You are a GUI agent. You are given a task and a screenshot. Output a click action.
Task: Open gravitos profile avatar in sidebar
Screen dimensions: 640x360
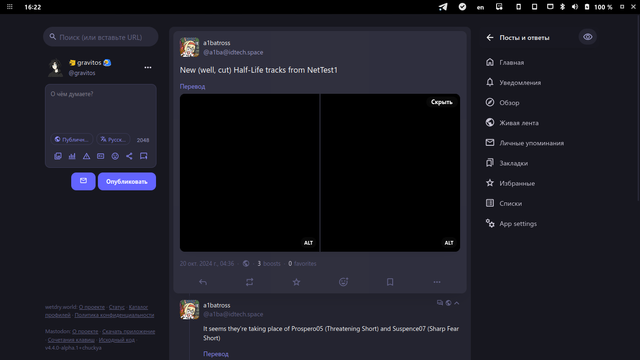click(55, 67)
